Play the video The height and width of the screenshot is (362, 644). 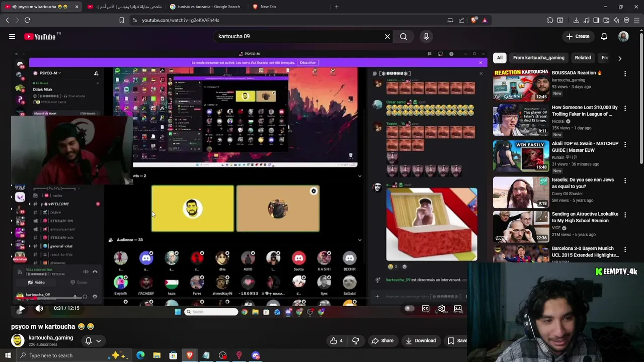[x=22, y=308]
